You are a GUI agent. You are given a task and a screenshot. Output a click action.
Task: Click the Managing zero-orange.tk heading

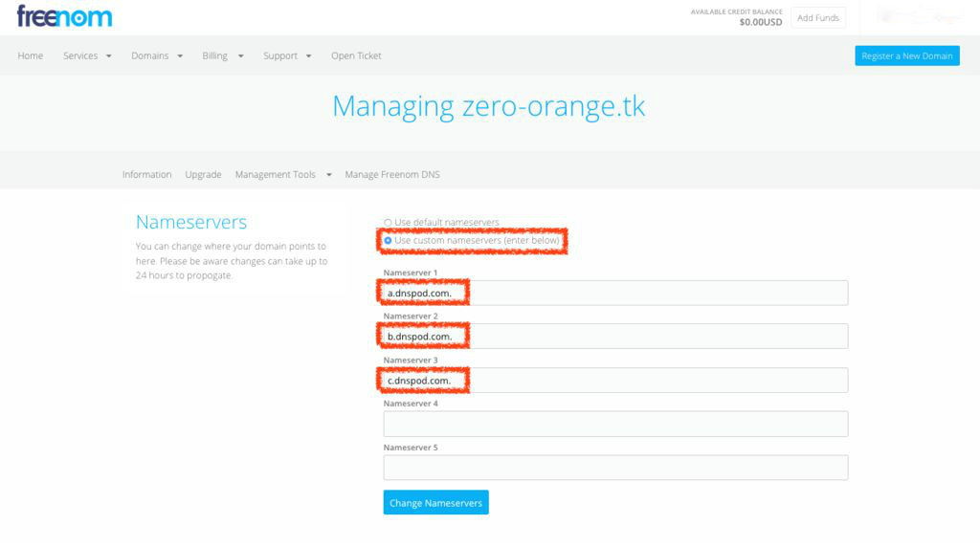click(x=489, y=106)
